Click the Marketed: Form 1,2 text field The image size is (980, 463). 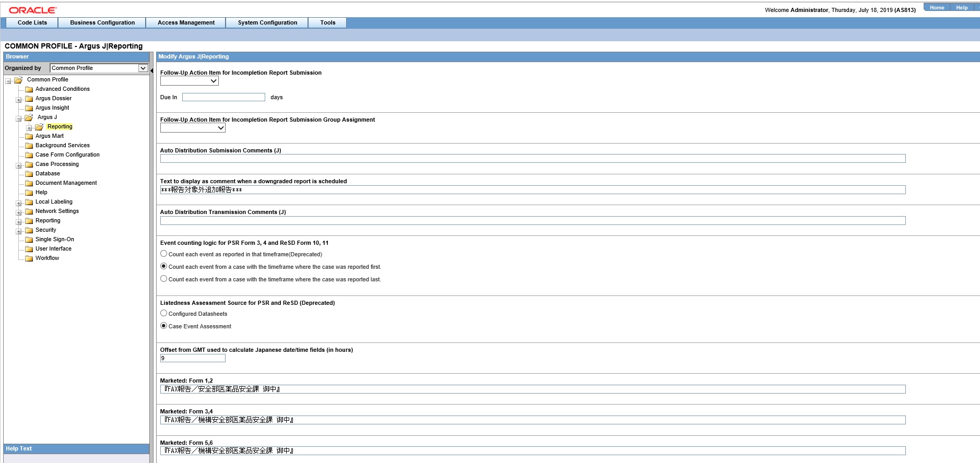pyautogui.click(x=533, y=389)
